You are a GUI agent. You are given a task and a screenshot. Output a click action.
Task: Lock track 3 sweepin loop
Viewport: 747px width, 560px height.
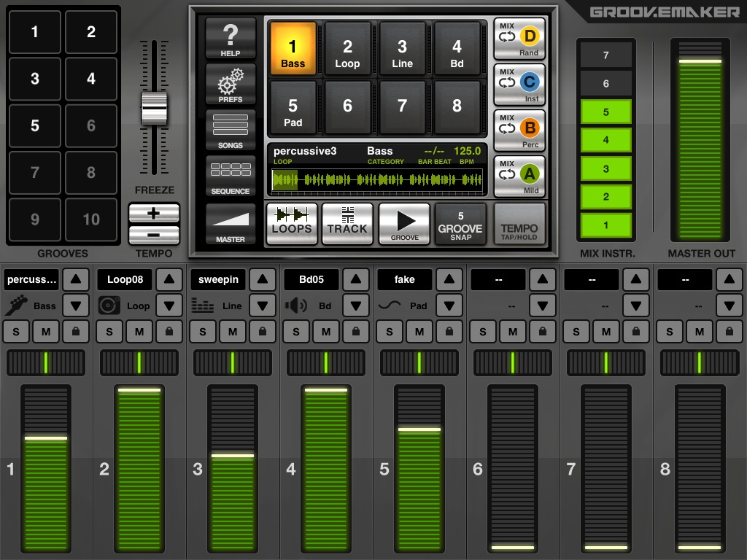coord(263,332)
